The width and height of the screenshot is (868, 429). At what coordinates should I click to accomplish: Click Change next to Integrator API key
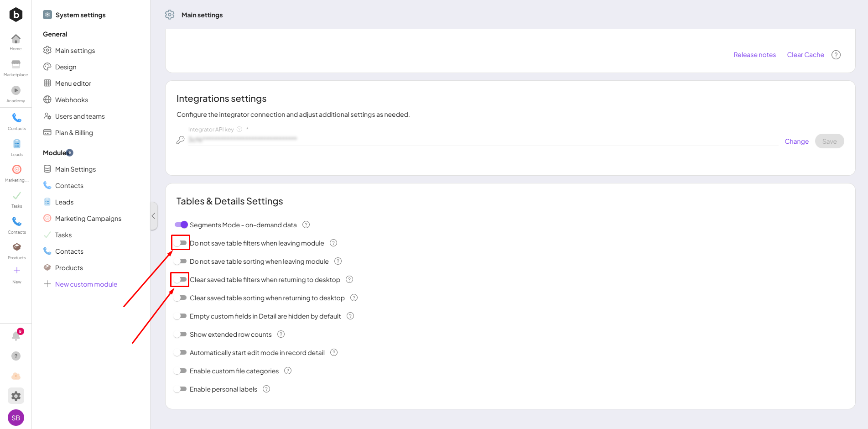point(796,141)
